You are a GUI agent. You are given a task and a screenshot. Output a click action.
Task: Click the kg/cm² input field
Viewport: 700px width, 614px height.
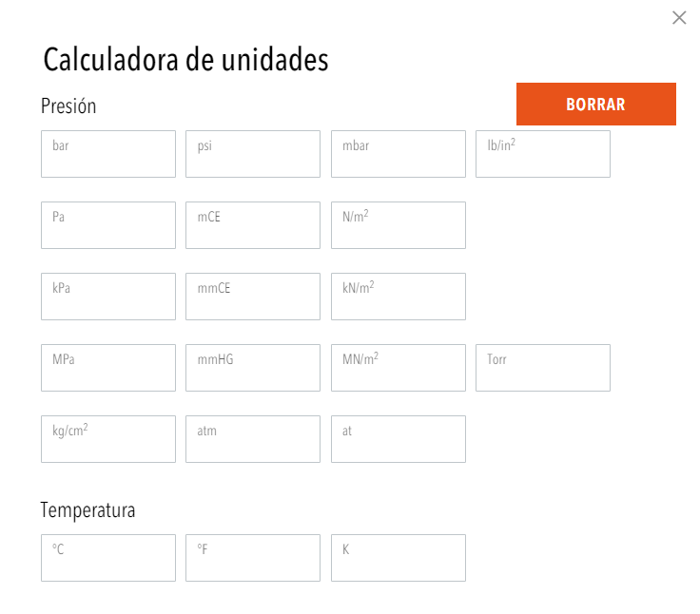(108, 439)
